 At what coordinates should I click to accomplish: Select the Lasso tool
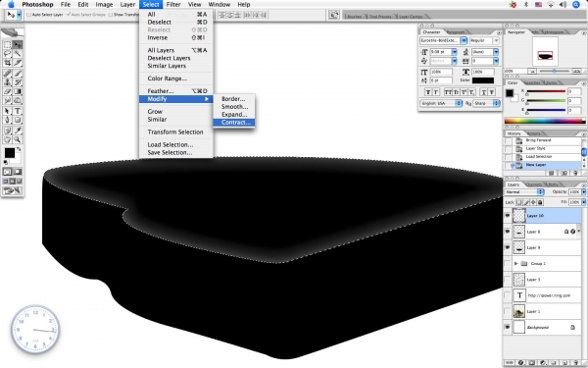click(7, 54)
